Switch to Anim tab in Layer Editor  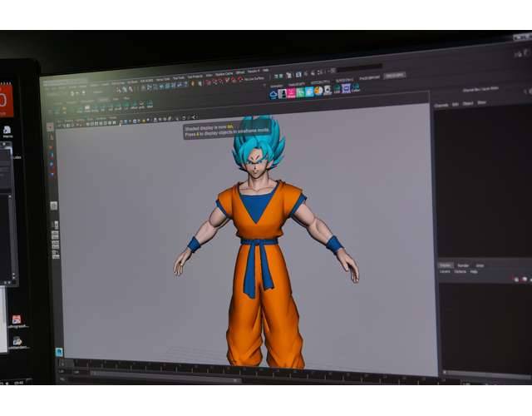coord(480,265)
